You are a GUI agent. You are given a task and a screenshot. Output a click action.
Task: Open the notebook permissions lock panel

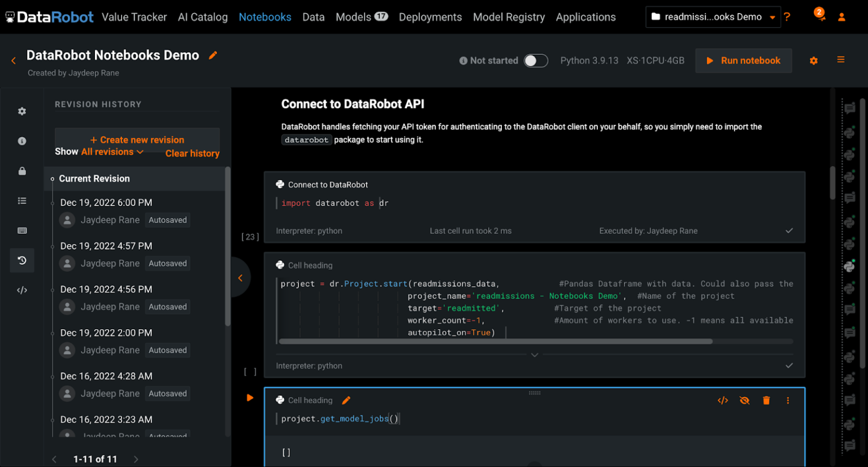pos(21,171)
